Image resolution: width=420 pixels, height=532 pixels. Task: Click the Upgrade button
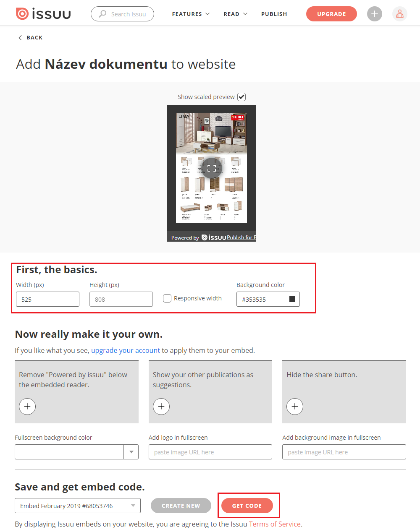(331, 14)
